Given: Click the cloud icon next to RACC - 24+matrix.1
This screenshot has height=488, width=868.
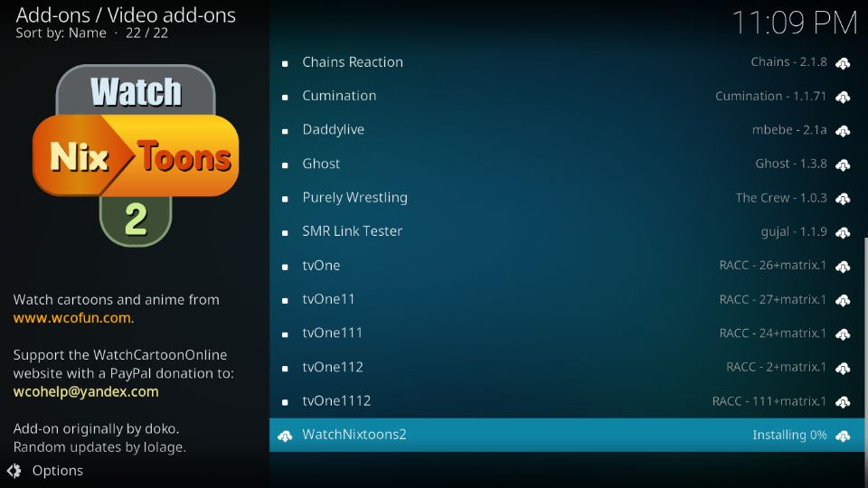Looking at the screenshot, I should 843,334.
